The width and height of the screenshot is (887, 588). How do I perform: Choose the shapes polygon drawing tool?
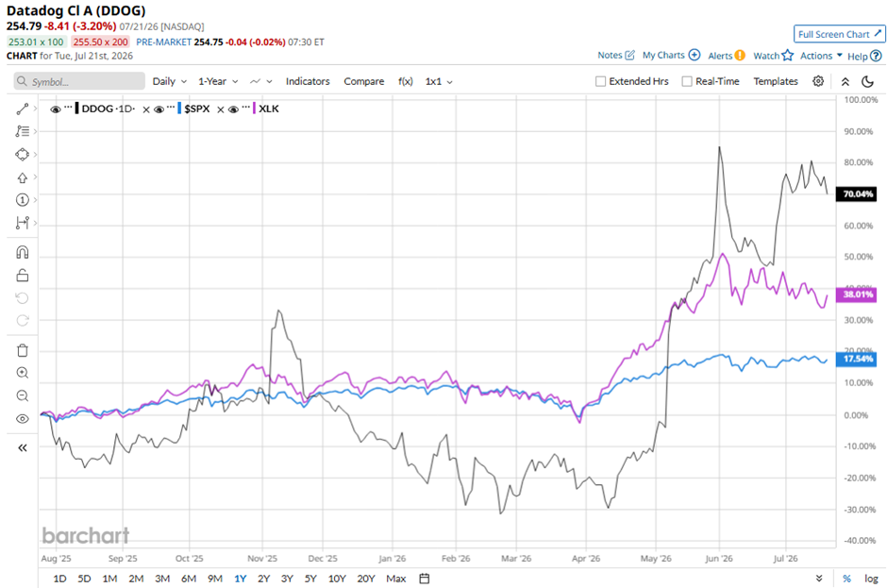click(22, 154)
